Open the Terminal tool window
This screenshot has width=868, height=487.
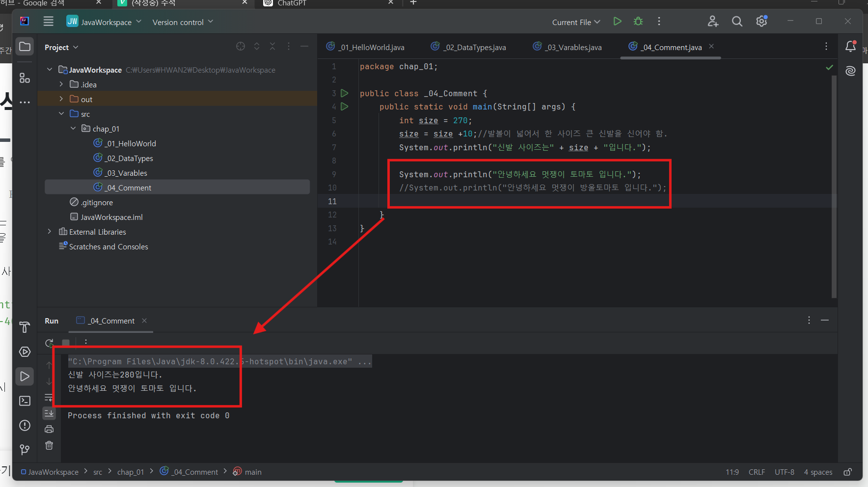point(25,401)
